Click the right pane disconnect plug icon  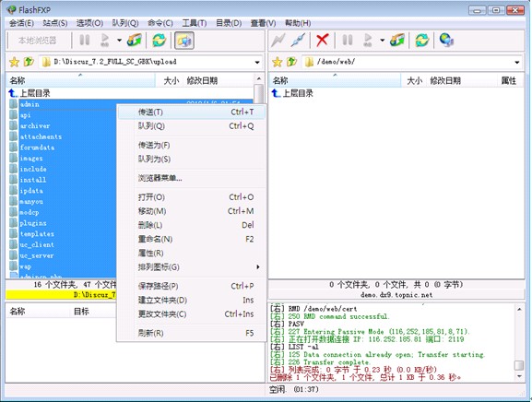click(x=298, y=41)
